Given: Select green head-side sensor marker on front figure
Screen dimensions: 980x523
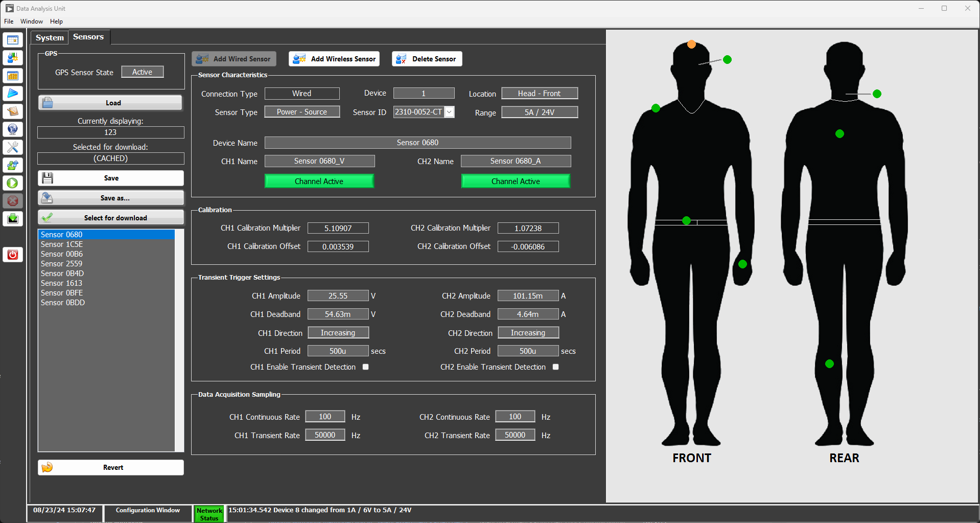Looking at the screenshot, I should (727, 59).
